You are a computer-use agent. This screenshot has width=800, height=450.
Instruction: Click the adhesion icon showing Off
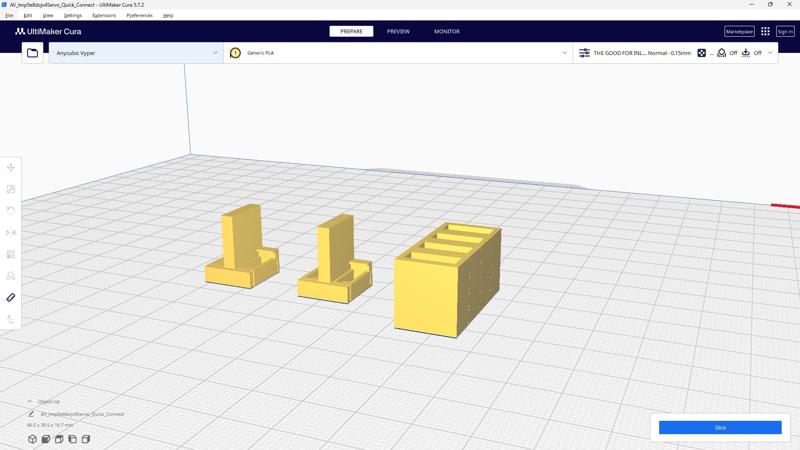746,53
